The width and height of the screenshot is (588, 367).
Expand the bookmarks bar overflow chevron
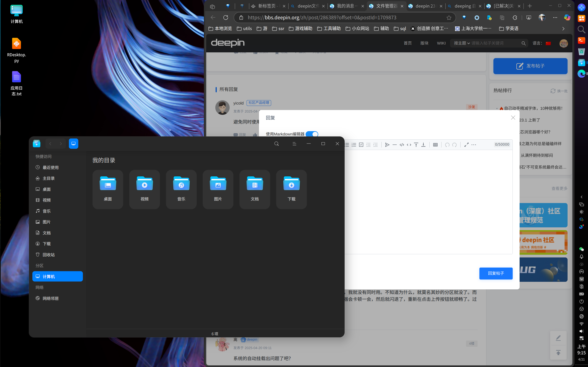coord(563,29)
